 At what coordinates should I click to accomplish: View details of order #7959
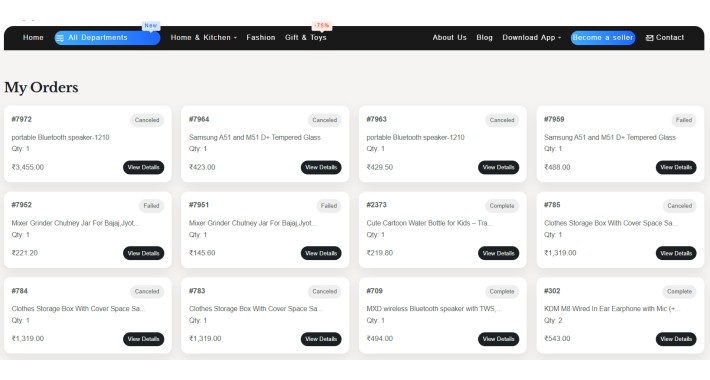click(676, 168)
